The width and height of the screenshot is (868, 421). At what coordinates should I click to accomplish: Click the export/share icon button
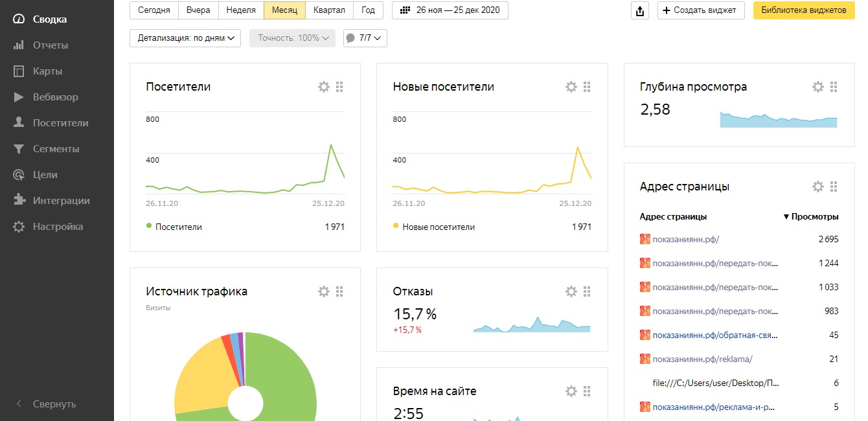[x=640, y=10]
